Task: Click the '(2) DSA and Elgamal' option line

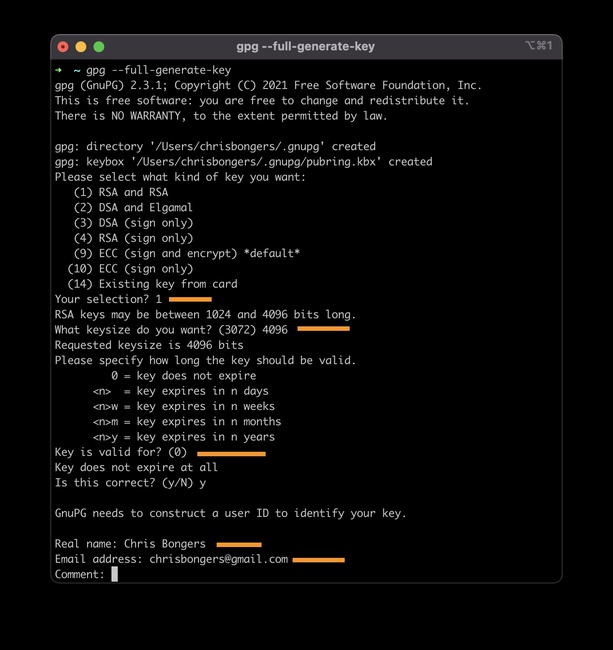Action: (x=133, y=208)
